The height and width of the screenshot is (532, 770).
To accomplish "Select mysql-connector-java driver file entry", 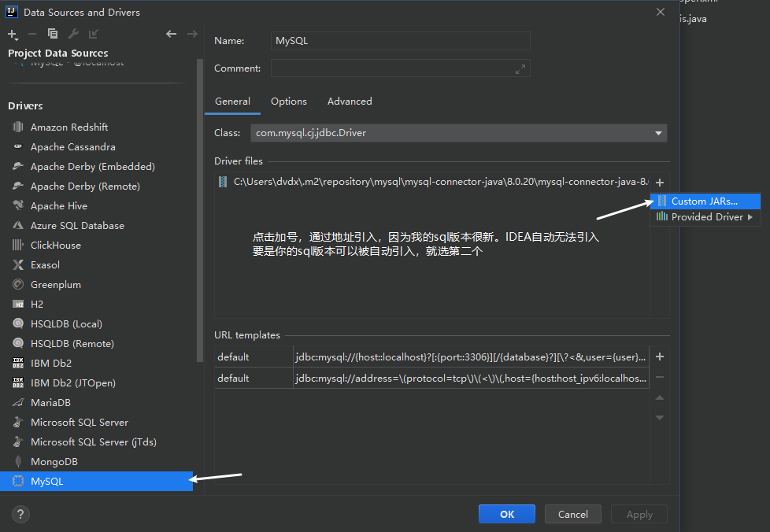I will [x=432, y=182].
